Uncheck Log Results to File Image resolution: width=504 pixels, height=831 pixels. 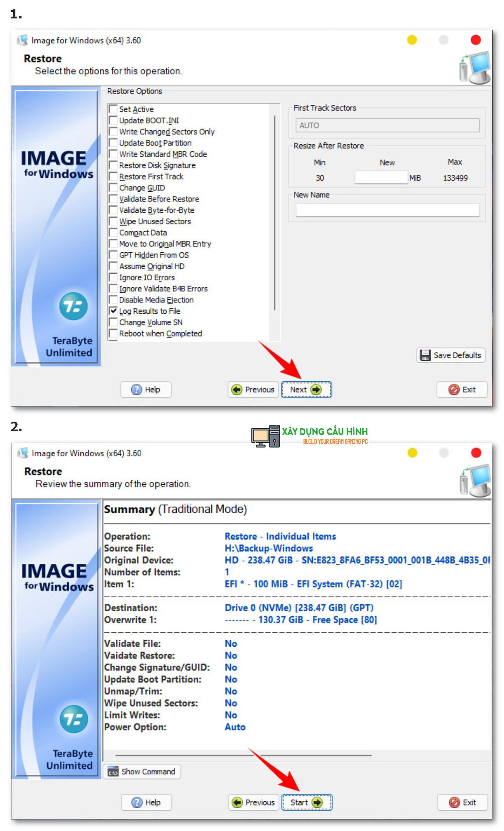click(113, 311)
